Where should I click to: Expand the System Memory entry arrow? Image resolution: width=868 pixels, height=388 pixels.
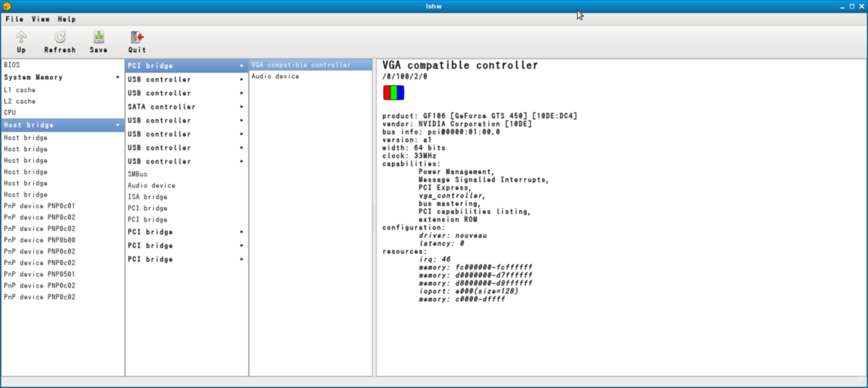point(118,77)
